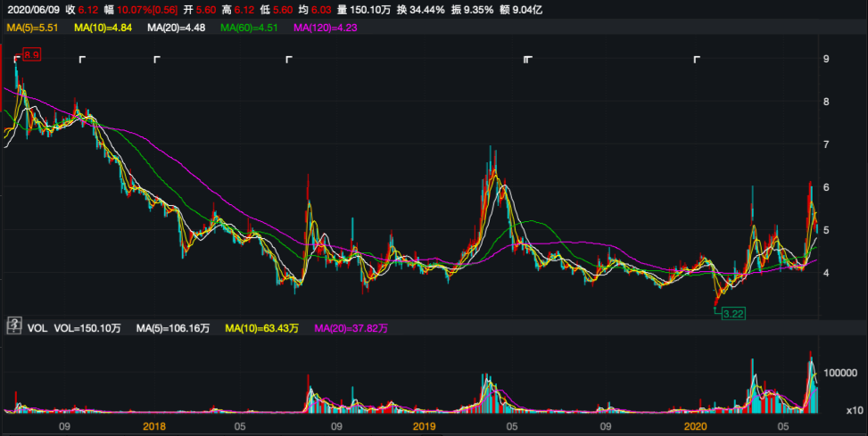Click the low price 低 5.60 value
868x436 pixels.
click(x=277, y=10)
